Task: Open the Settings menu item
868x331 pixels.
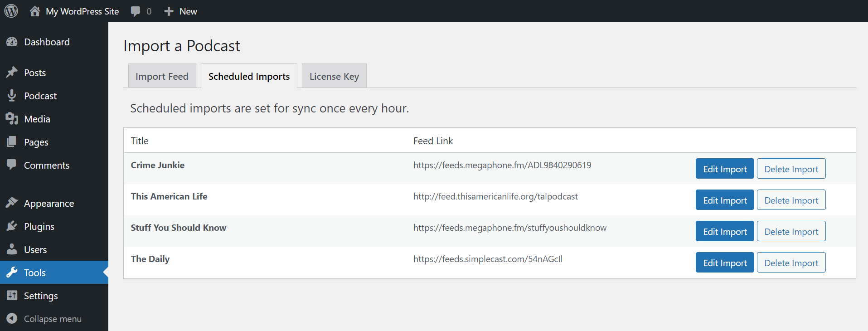Action: point(41,296)
